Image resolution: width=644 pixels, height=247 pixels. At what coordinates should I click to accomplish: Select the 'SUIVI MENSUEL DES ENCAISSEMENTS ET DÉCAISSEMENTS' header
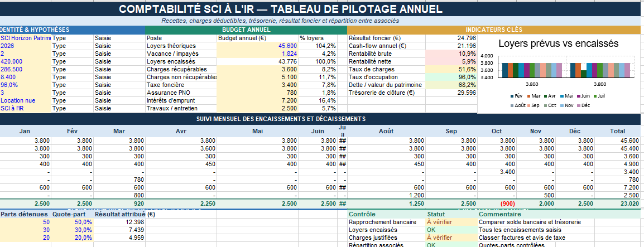click(281, 119)
